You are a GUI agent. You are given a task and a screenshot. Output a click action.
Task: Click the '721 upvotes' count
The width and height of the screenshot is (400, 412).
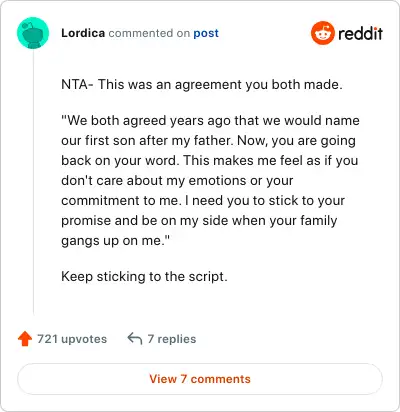72,339
